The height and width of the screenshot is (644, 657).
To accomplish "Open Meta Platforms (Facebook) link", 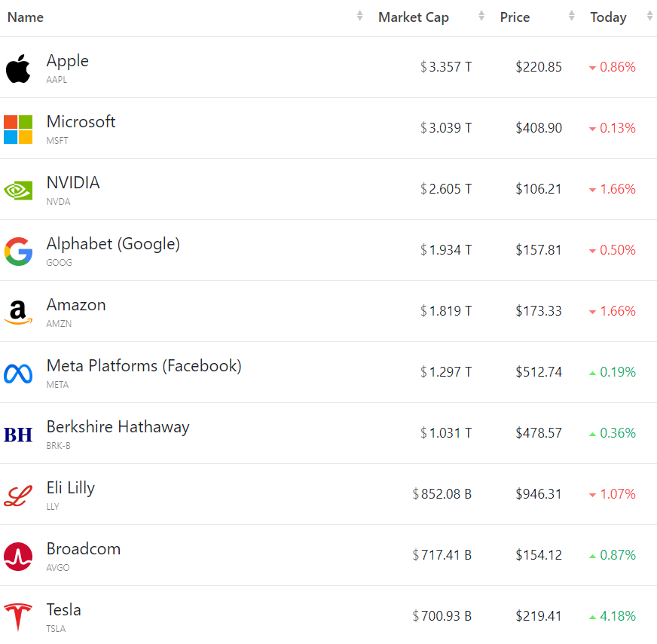I will coord(144,366).
